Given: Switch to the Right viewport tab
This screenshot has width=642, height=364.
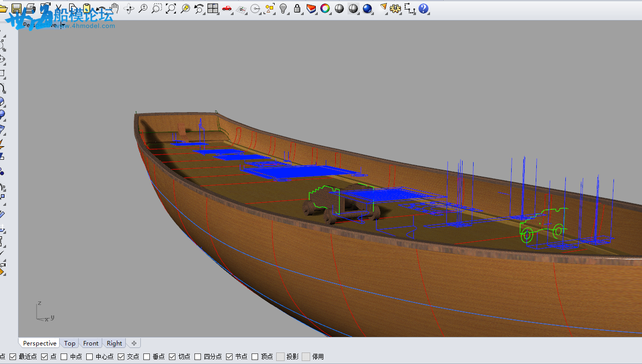Looking at the screenshot, I should (x=114, y=343).
